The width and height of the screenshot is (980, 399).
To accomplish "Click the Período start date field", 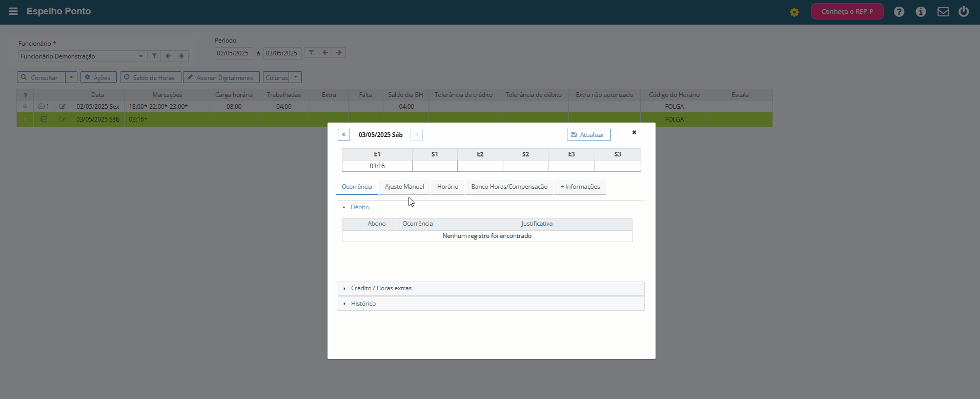I will pos(234,53).
